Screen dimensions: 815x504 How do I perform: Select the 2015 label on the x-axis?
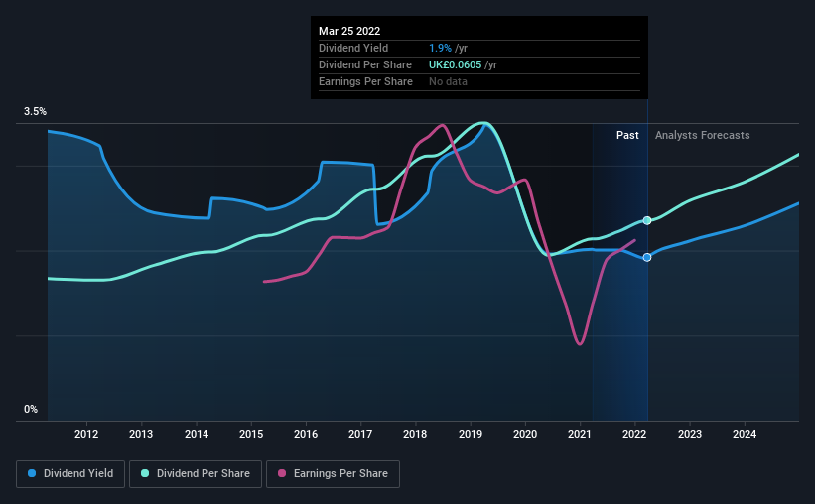click(251, 434)
